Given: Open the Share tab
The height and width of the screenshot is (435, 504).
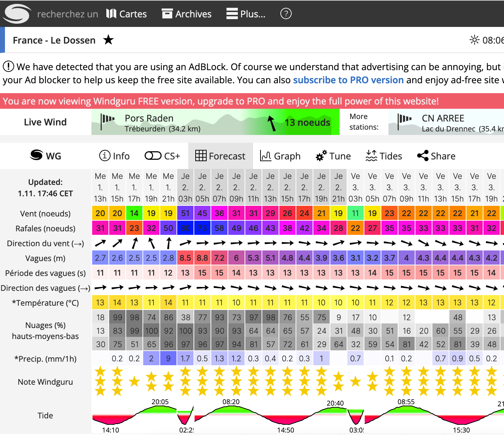Looking at the screenshot, I should point(436,156).
